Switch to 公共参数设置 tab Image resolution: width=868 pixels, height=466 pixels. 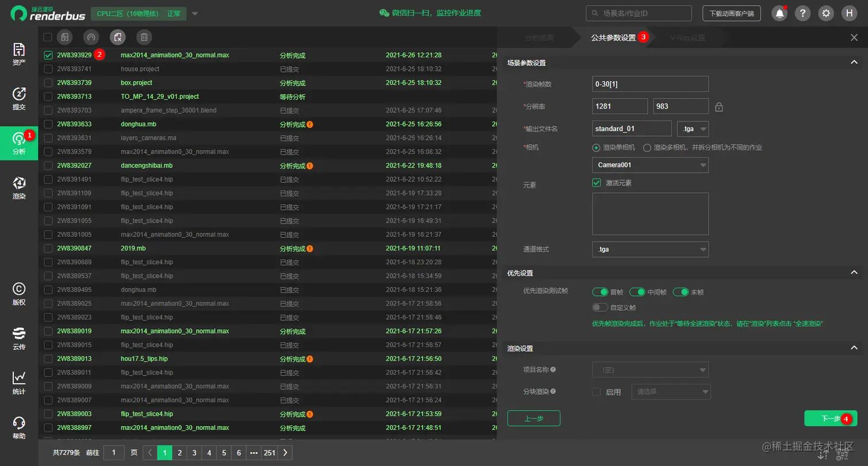614,38
